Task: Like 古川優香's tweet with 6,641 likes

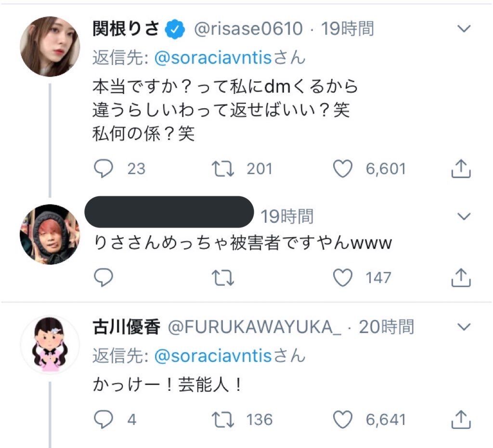Action: [343, 419]
